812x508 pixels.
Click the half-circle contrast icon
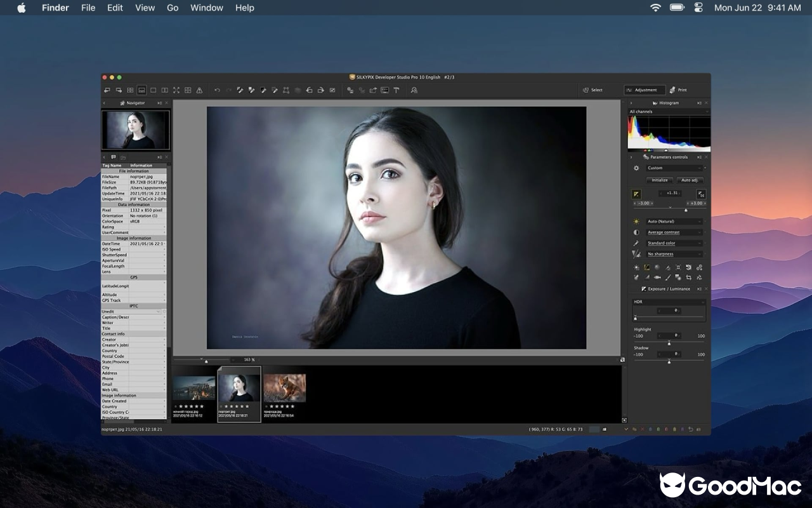click(x=636, y=232)
